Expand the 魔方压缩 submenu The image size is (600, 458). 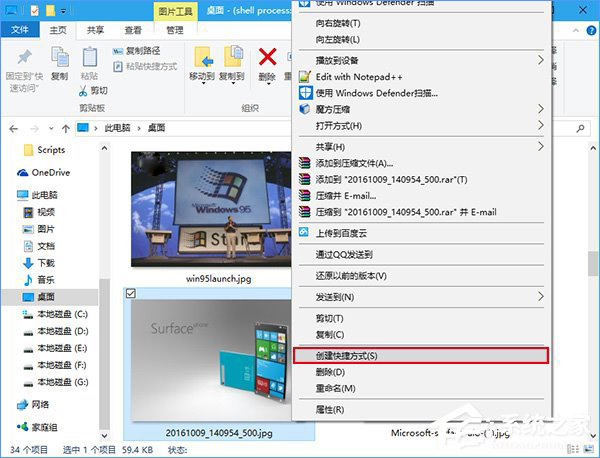click(421, 109)
